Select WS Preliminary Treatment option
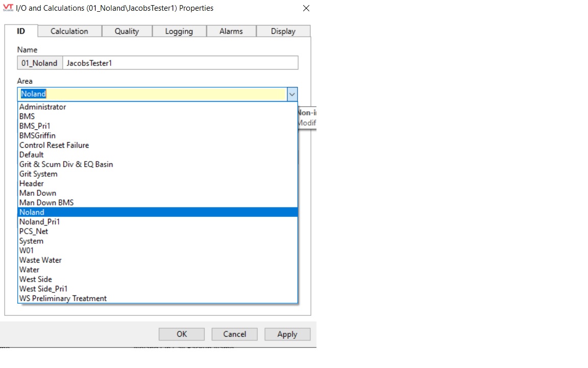The width and height of the screenshot is (588, 368). tap(63, 298)
